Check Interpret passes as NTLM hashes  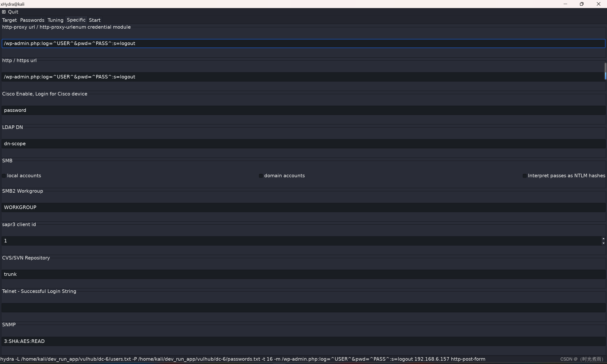tap(524, 176)
